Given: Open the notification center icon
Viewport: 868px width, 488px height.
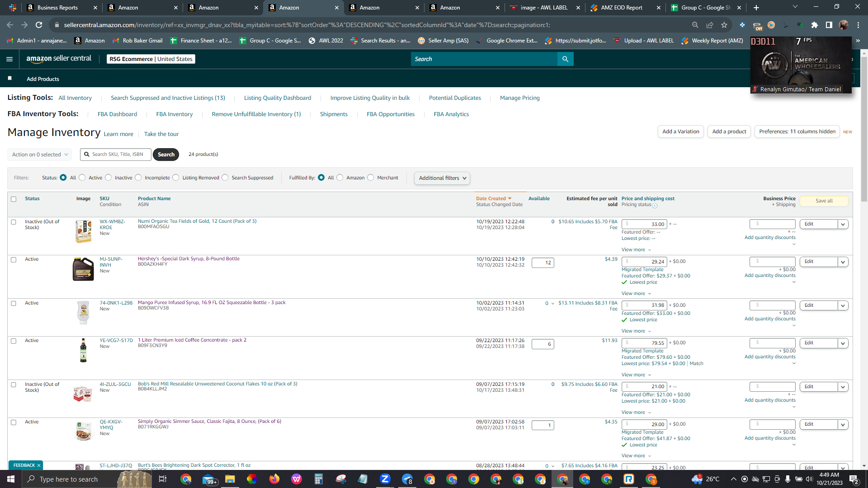Looking at the screenshot, I should point(854,479).
